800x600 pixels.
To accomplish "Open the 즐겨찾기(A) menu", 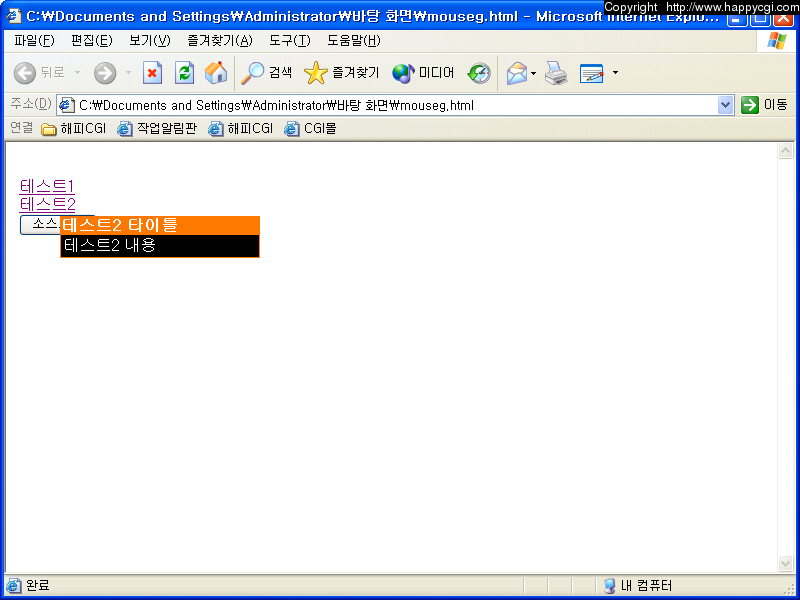I will pyautogui.click(x=220, y=41).
